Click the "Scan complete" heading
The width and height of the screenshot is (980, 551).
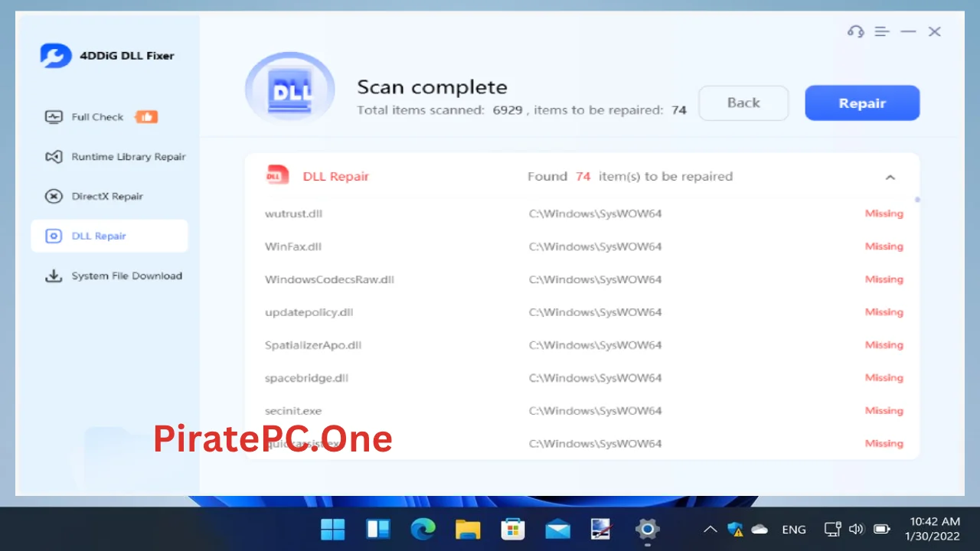point(432,87)
